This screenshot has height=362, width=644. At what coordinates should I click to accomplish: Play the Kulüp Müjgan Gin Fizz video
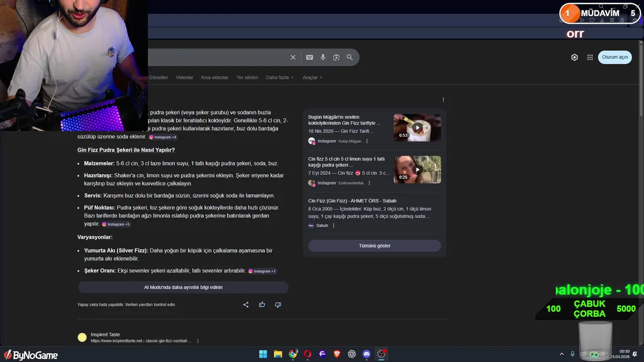tap(417, 128)
